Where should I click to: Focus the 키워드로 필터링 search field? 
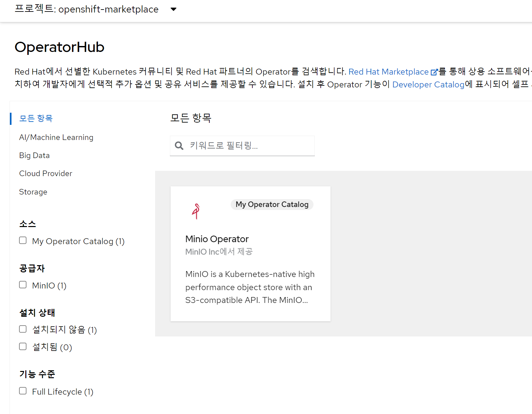pos(242,146)
